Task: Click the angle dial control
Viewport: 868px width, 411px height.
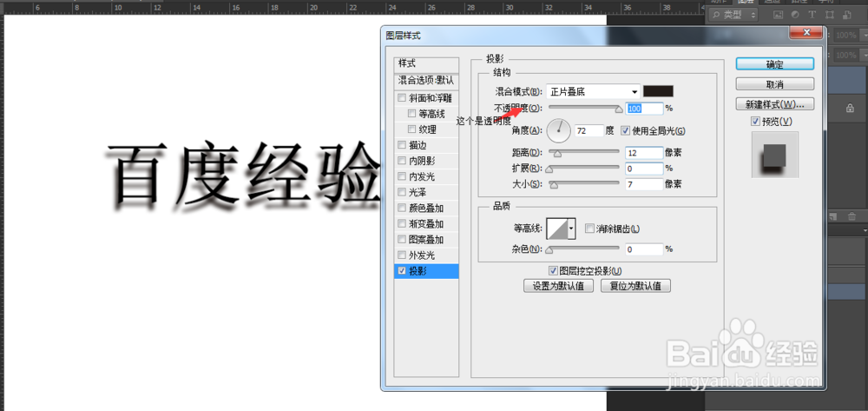Action: tap(558, 130)
